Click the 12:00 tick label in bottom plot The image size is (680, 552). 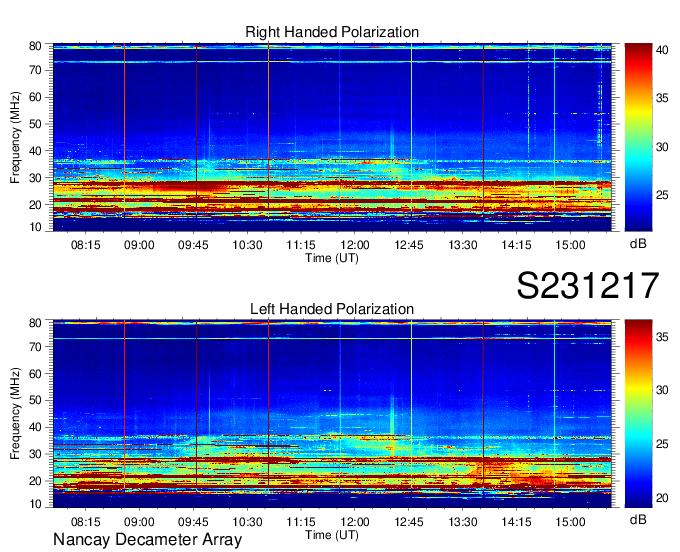coord(355,522)
